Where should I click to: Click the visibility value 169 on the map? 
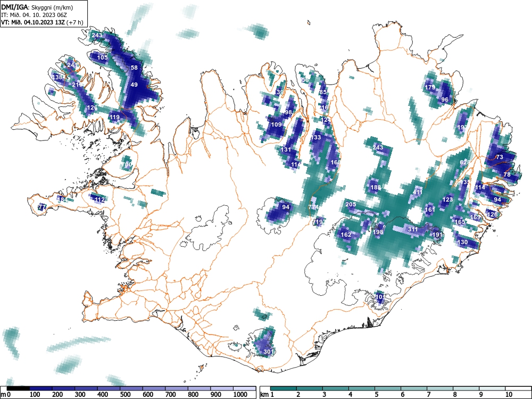tap(476, 217)
